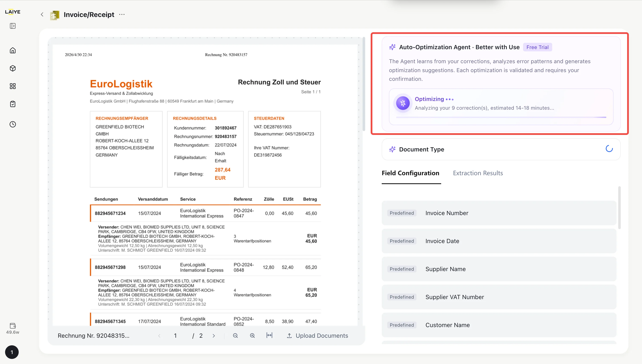Click the 287,64 EUR amount due

coord(222,174)
